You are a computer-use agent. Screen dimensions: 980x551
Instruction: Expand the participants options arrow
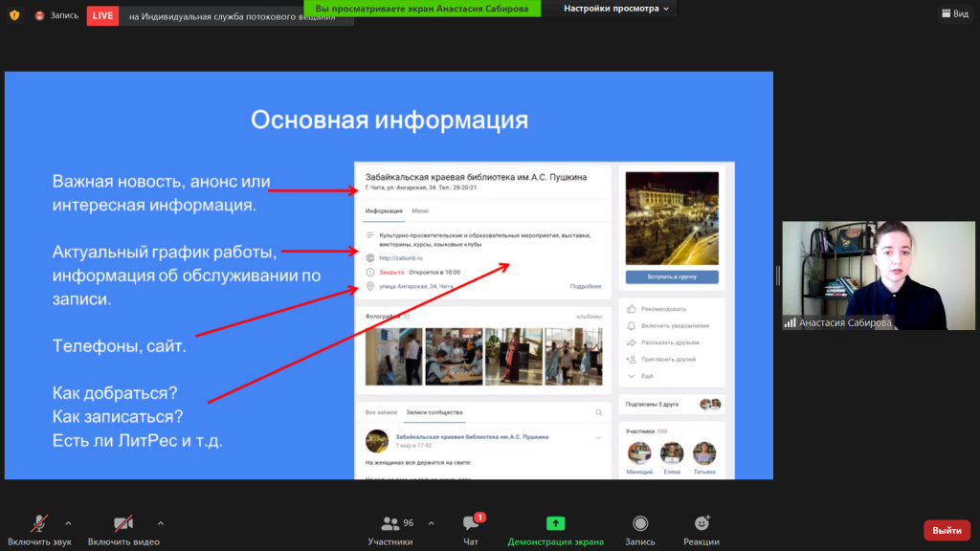[x=431, y=523]
